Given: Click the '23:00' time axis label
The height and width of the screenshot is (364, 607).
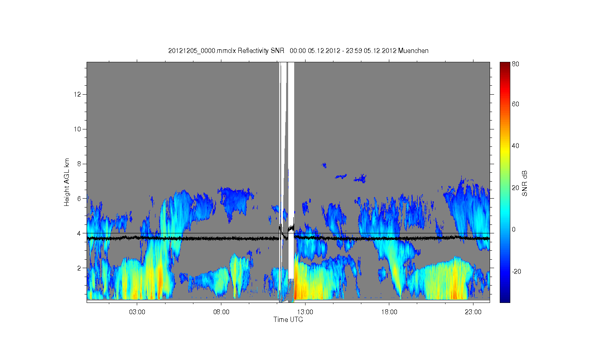Looking at the screenshot, I should click(473, 312).
